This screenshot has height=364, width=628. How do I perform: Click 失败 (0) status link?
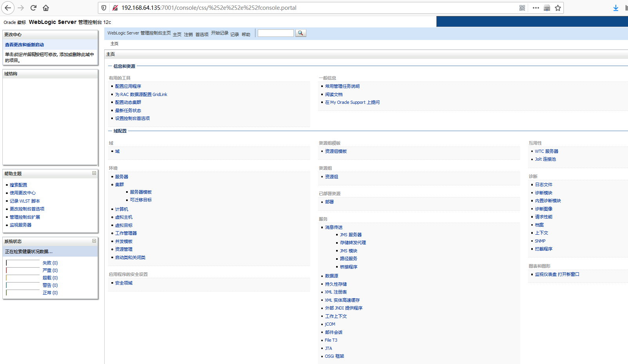point(50,263)
